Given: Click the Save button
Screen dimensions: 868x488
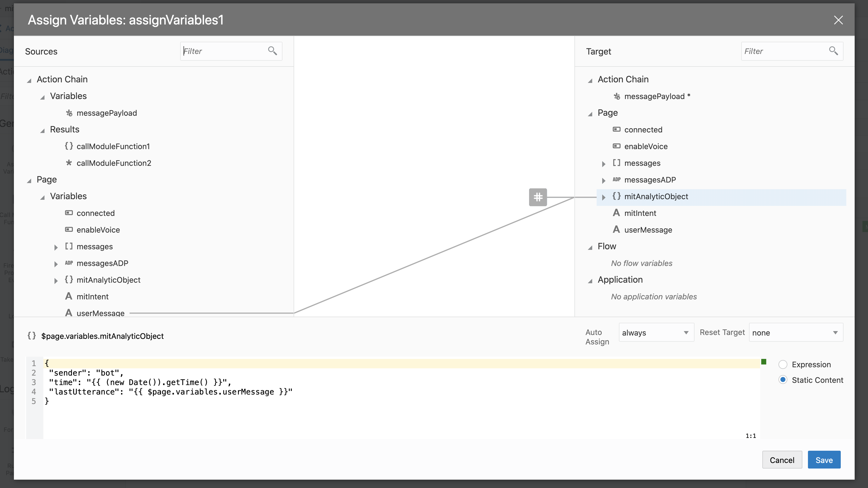Looking at the screenshot, I should [x=824, y=460].
